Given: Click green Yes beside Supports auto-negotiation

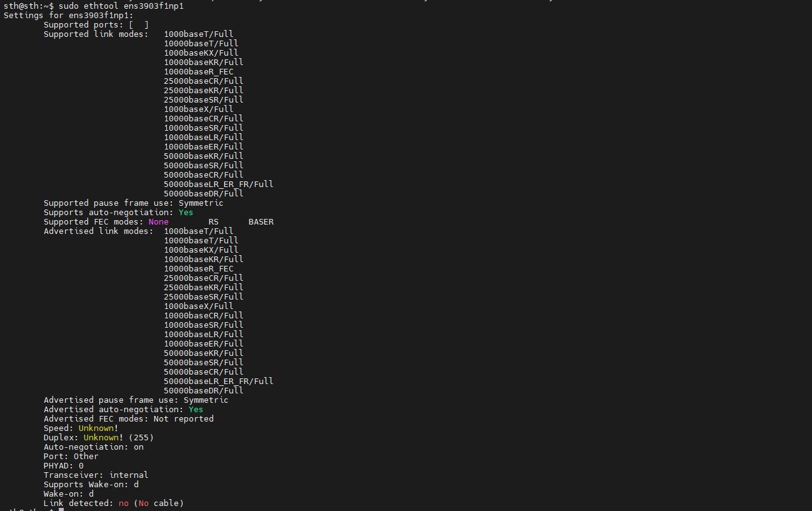Looking at the screenshot, I should point(186,212).
